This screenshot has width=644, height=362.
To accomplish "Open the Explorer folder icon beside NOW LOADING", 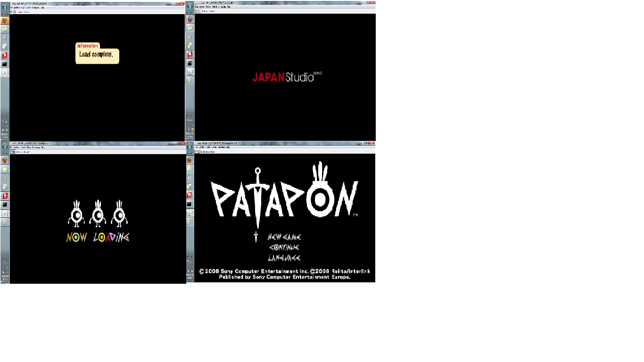I will [x=5, y=169].
